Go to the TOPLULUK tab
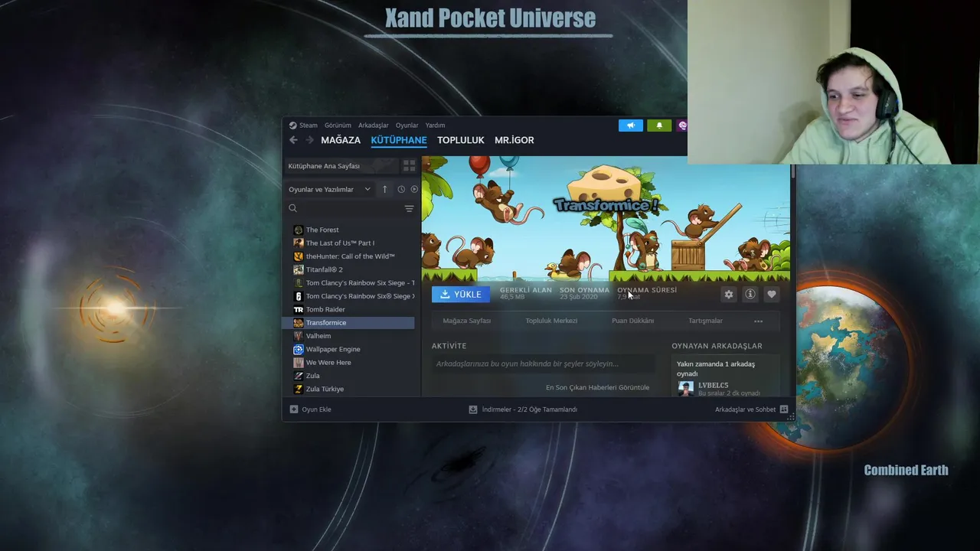980x551 pixels. (x=461, y=140)
